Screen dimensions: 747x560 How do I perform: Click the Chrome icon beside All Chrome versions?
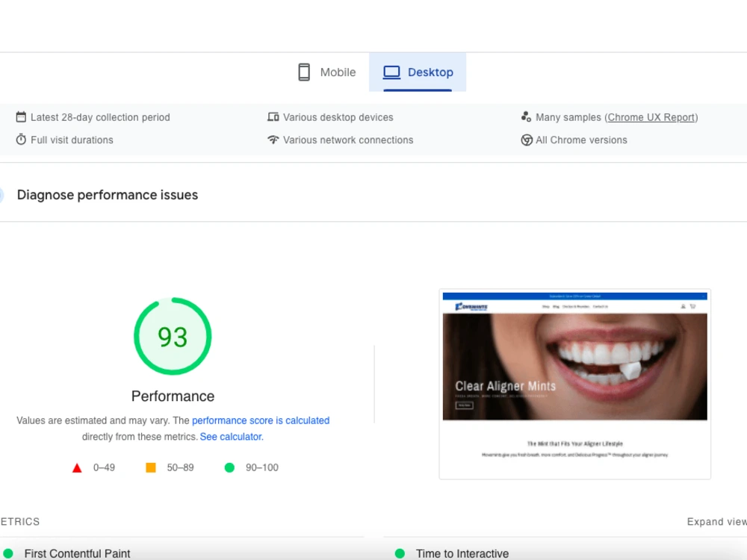527,140
